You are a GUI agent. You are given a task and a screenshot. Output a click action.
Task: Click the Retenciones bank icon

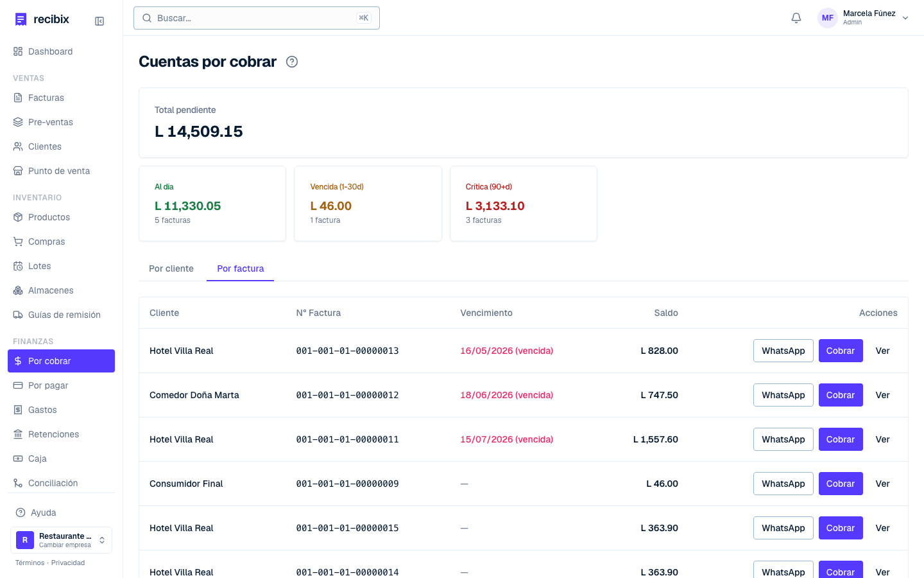(x=18, y=434)
